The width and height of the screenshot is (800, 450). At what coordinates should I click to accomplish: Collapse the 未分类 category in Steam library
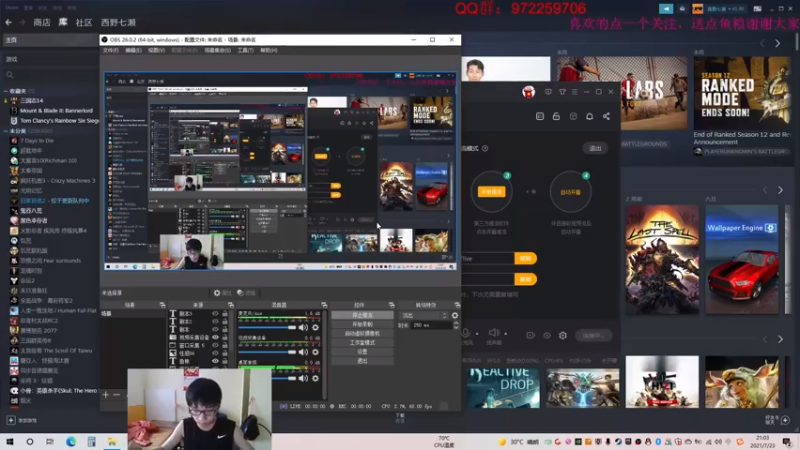[6, 131]
